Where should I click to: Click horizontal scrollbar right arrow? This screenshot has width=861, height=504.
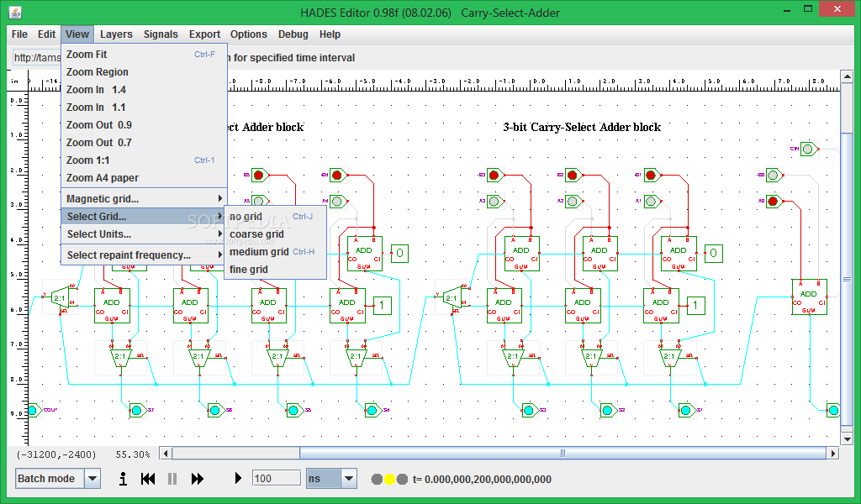[833, 453]
